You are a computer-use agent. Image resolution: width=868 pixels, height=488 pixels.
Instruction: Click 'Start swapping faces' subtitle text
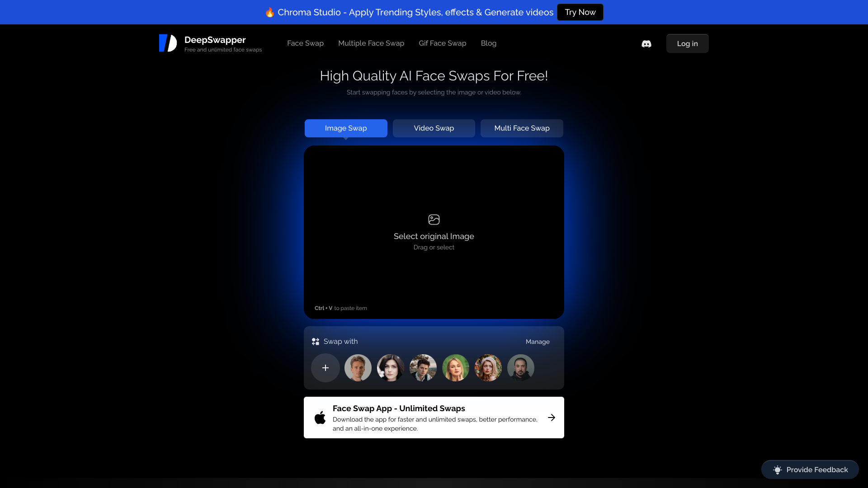pyautogui.click(x=434, y=92)
